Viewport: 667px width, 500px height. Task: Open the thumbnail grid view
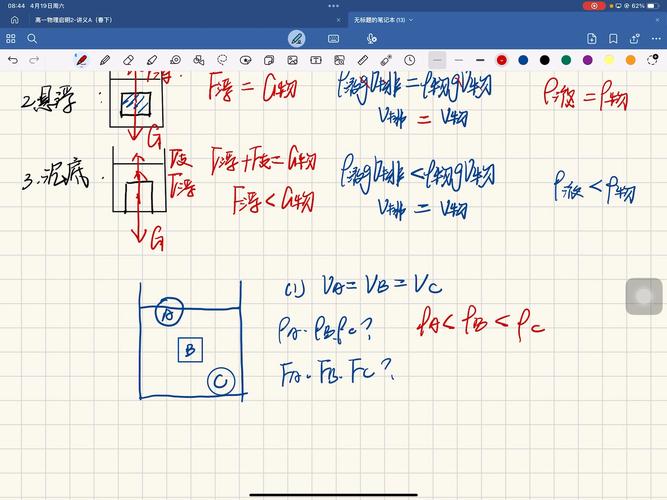11,38
